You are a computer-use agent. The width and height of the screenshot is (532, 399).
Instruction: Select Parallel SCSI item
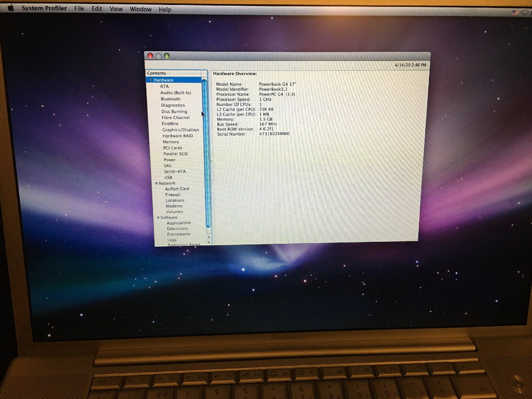point(176,154)
